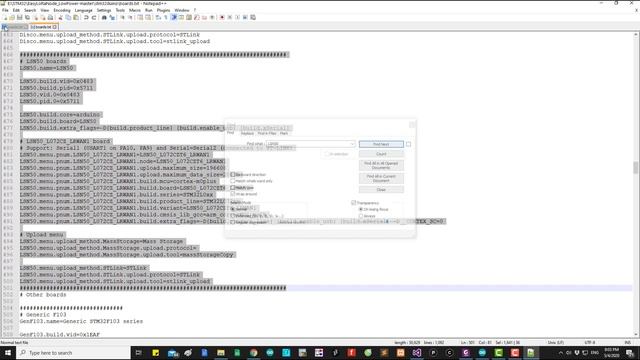640x360 pixels.
Task: Switch to Replace tab in Find dialog
Action: point(247,133)
